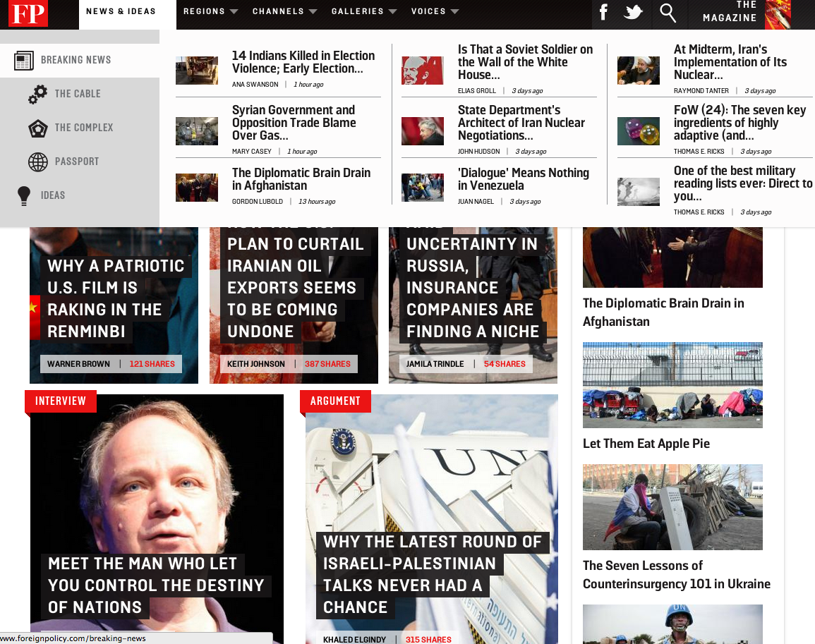The height and width of the screenshot is (644, 815).
Task: Click 387 Shares under Keith Johnson
Action: pos(327,364)
